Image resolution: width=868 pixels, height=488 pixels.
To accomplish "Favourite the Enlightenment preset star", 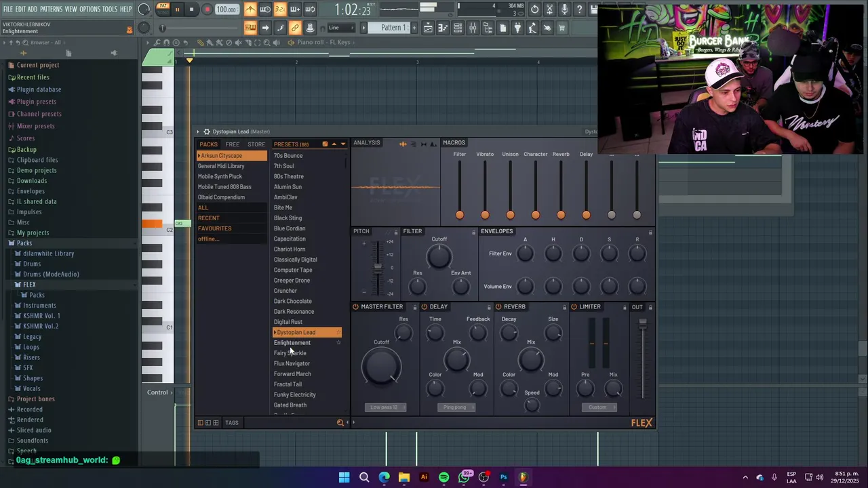I will pyautogui.click(x=338, y=342).
